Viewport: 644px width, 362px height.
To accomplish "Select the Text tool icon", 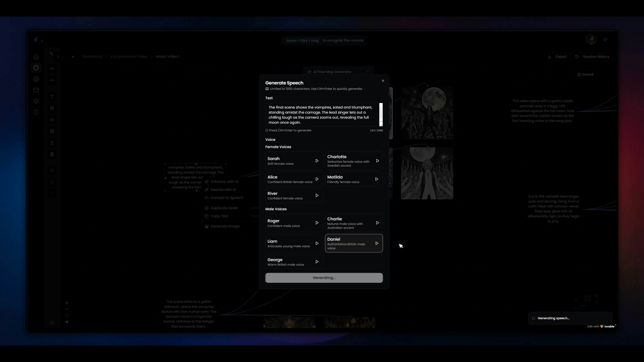I will tap(52, 97).
